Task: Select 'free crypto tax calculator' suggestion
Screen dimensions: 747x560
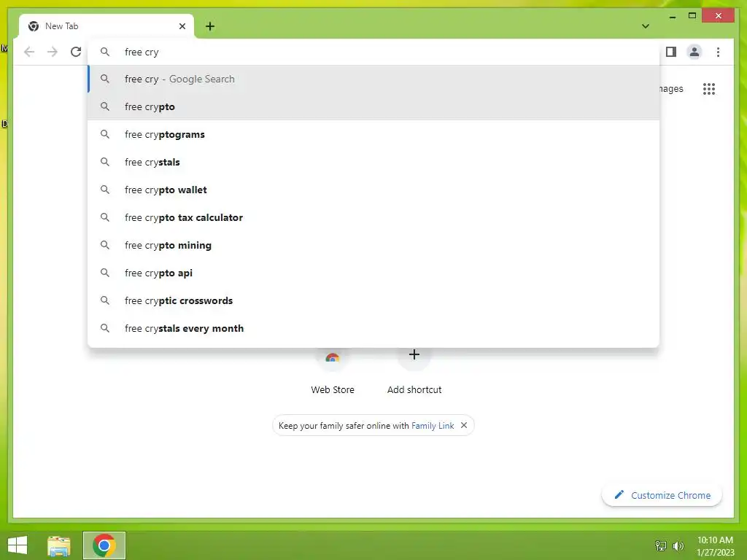Action: (x=374, y=217)
